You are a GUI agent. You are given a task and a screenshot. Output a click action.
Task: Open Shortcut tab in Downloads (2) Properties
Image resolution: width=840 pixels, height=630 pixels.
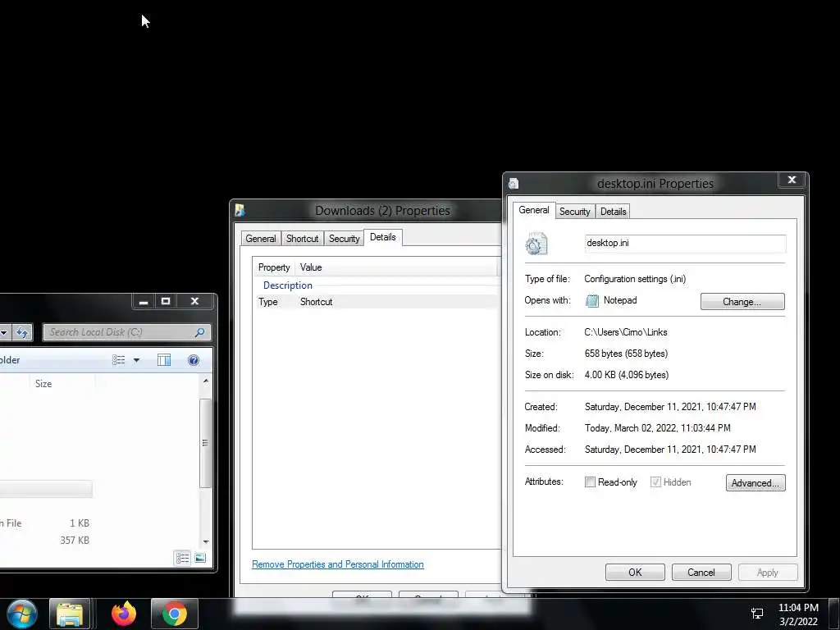tap(302, 239)
